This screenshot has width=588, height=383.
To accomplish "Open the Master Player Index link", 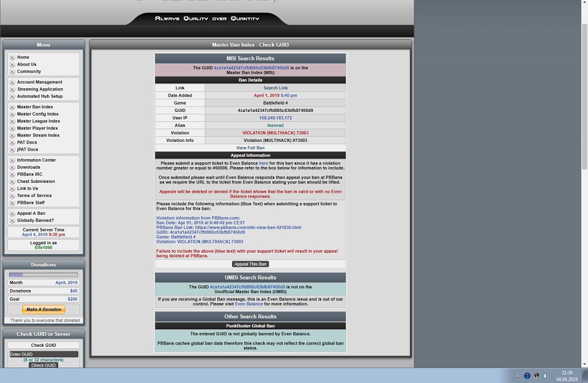I will (37, 128).
